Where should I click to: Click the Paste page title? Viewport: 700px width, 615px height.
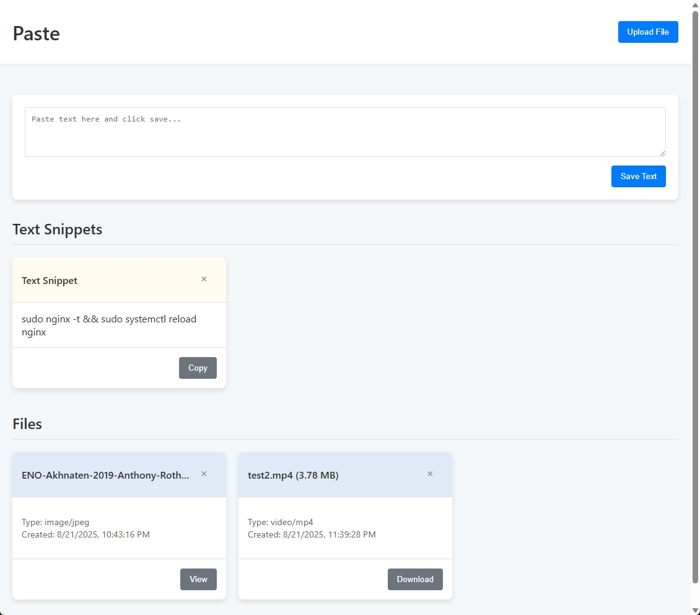coord(36,34)
